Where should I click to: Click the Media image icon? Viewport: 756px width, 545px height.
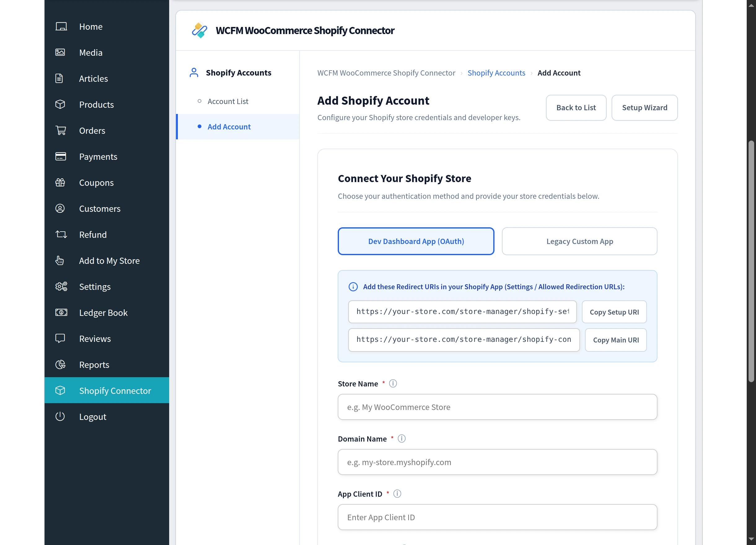click(60, 52)
